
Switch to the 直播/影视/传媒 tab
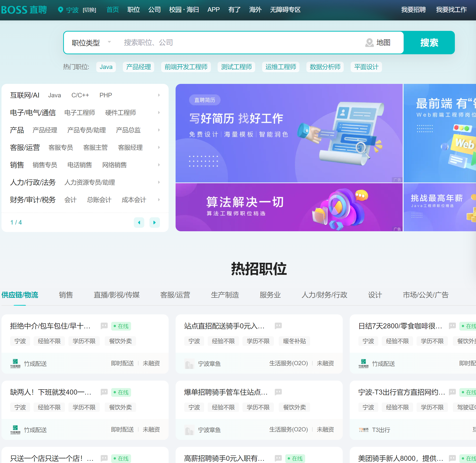(x=116, y=295)
